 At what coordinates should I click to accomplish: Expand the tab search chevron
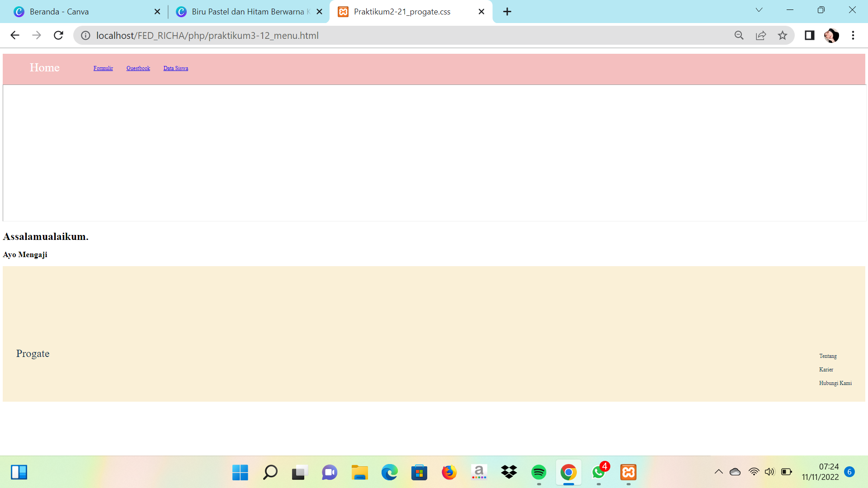tap(759, 10)
